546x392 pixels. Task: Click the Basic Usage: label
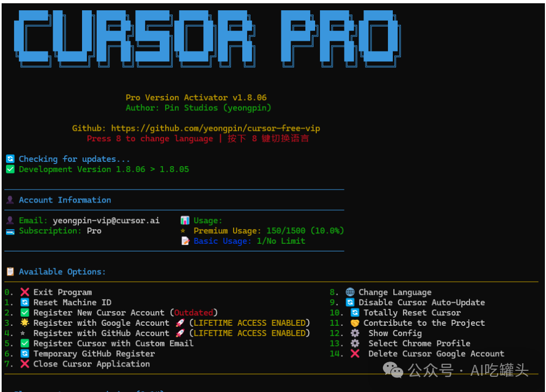[x=223, y=241]
